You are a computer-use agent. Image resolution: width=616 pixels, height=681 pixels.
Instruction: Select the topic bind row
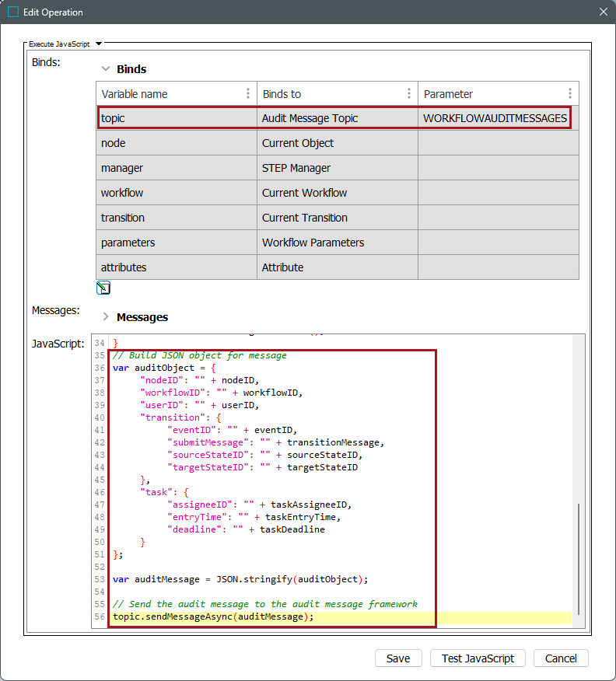pyautogui.click(x=177, y=118)
